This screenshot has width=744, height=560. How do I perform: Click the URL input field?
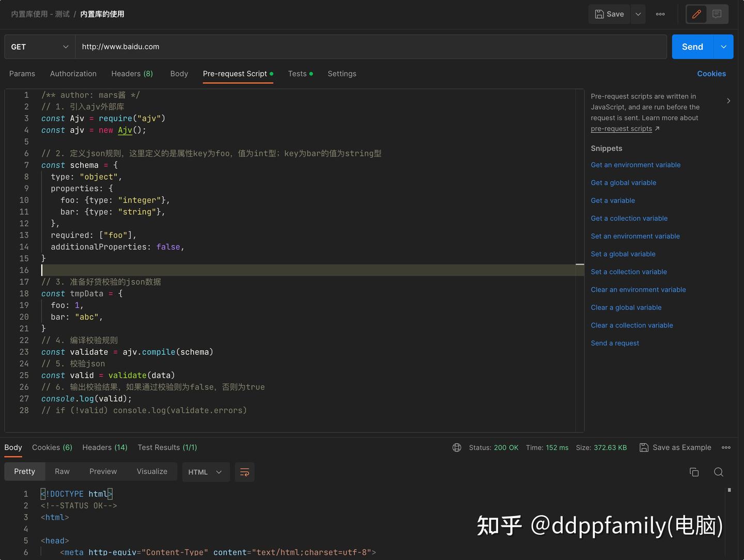(x=371, y=46)
